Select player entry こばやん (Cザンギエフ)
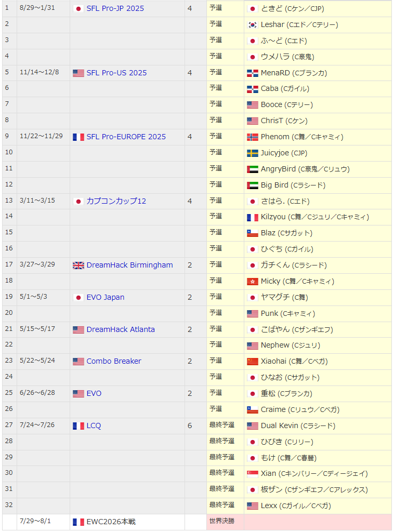 (x=297, y=329)
